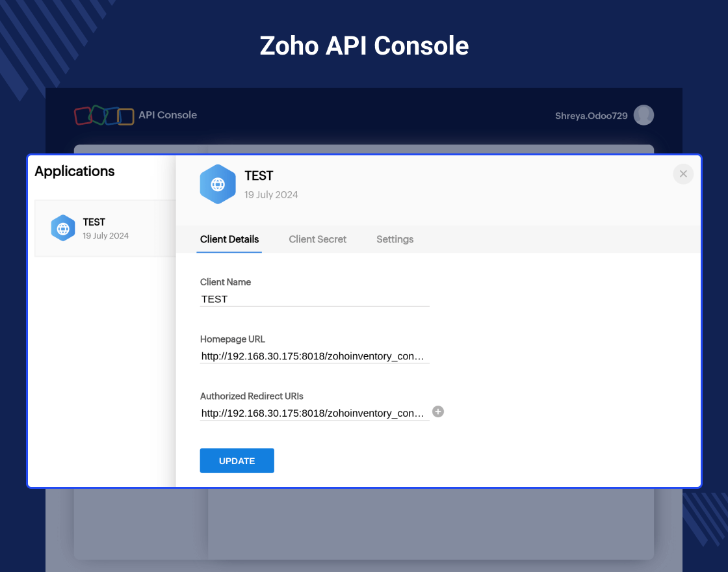This screenshot has width=728, height=572.
Task: Open the Client Secret tab
Action: point(318,240)
